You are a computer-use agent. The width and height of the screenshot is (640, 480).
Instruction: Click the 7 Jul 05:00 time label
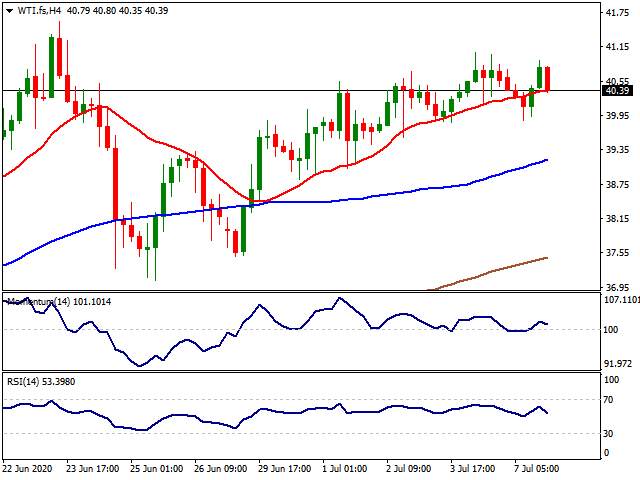[536, 468]
